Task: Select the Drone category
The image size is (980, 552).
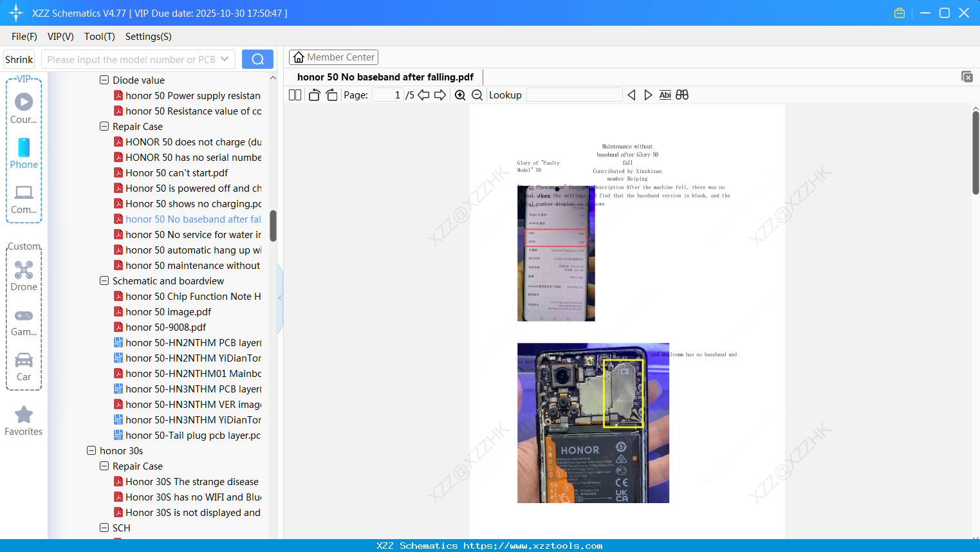Action: tap(24, 276)
